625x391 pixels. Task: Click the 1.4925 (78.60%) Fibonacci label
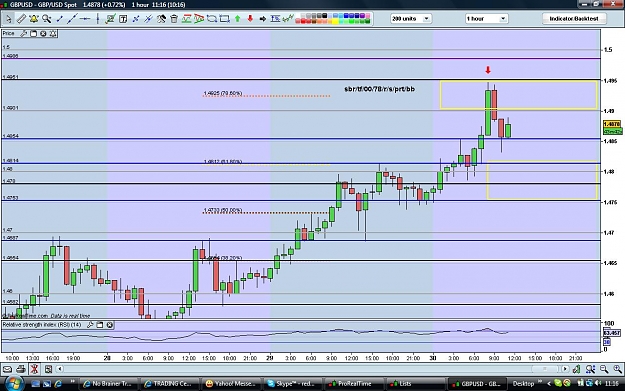pyautogui.click(x=222, y=93)
